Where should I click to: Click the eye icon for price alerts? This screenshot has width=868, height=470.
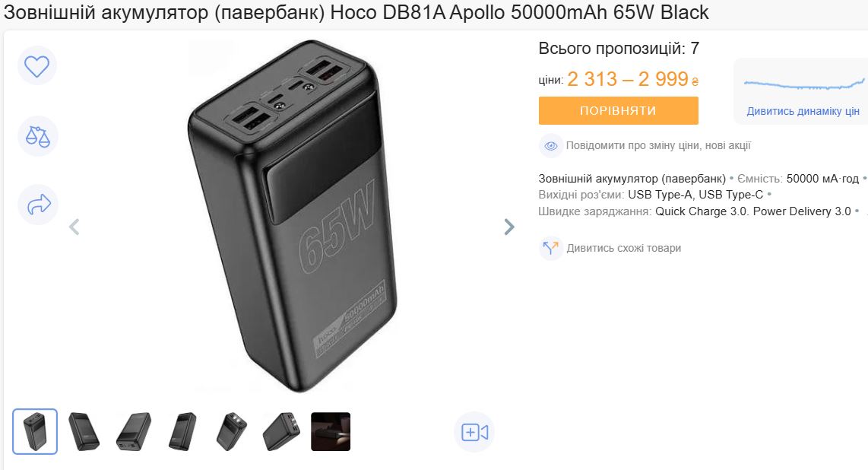click(551, 146)
